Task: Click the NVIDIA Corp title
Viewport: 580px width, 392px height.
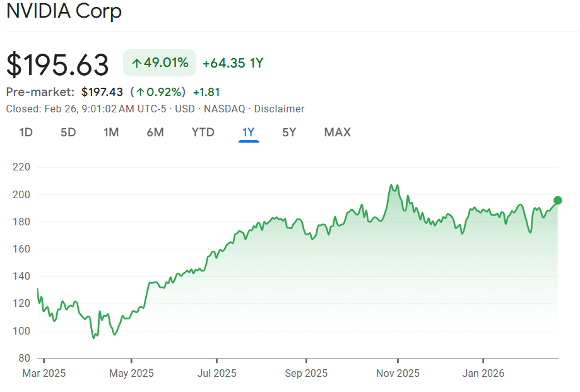Action: point(64,11)
